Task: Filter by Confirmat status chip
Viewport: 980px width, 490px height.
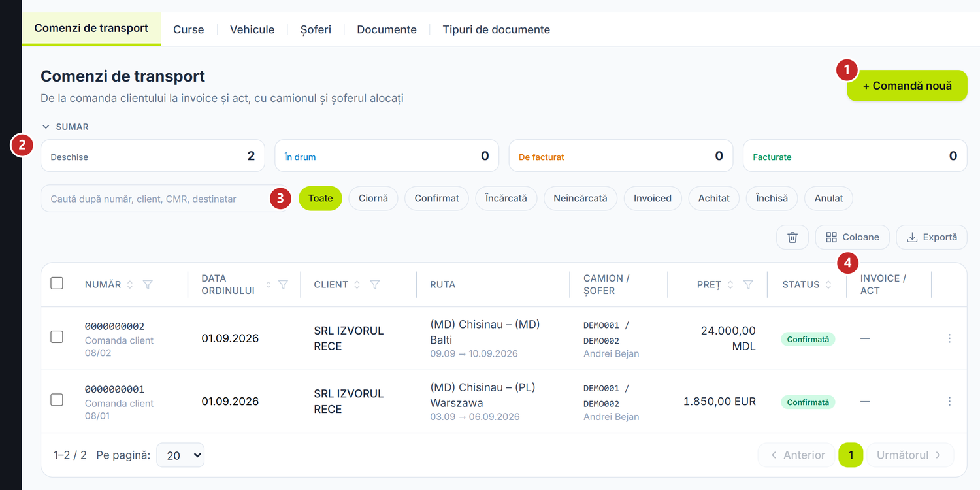Action: tap(436, 198)
